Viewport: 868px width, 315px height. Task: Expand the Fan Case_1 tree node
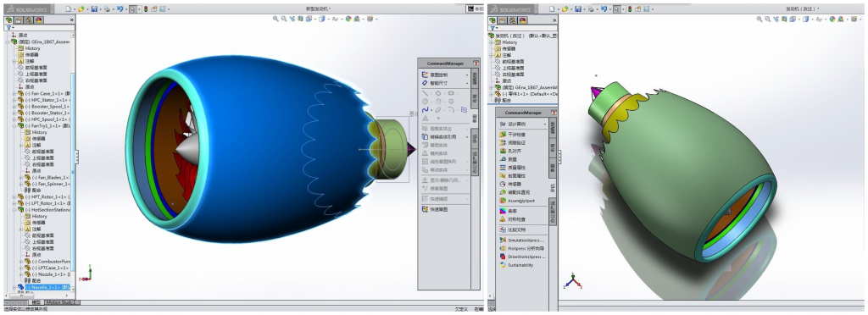14,93
